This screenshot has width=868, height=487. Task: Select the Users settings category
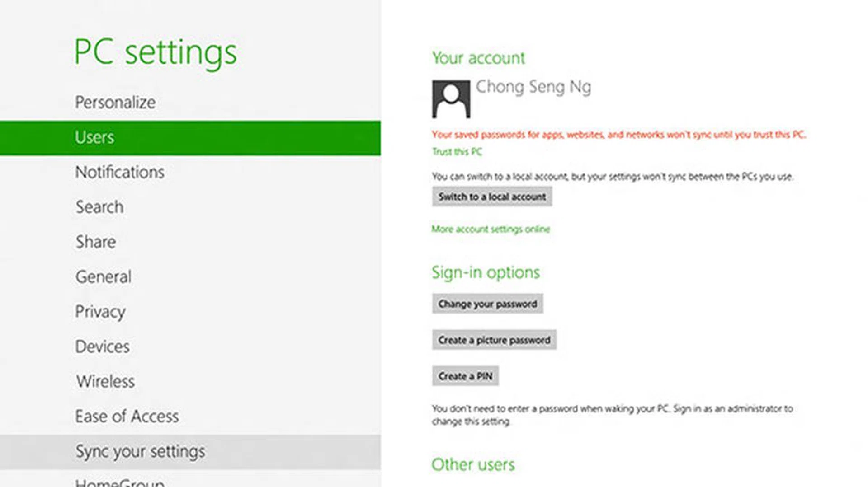click(x=94, y=137)
